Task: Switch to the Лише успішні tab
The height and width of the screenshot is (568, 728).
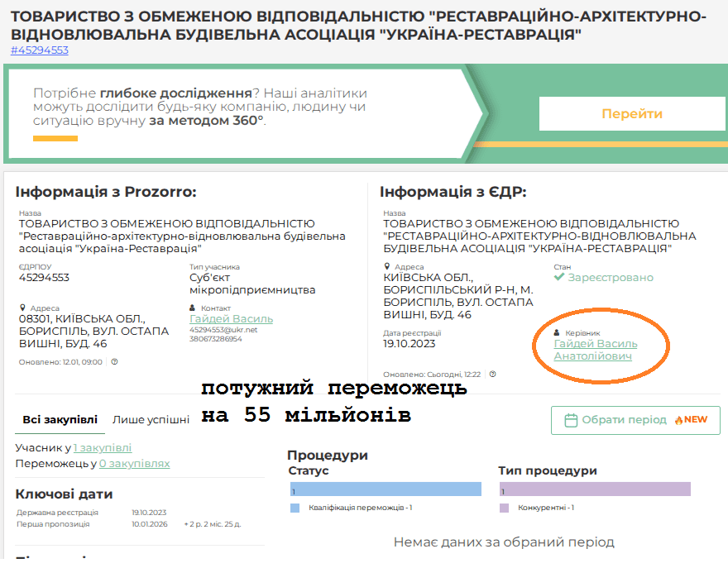Action: click(151, 419)
